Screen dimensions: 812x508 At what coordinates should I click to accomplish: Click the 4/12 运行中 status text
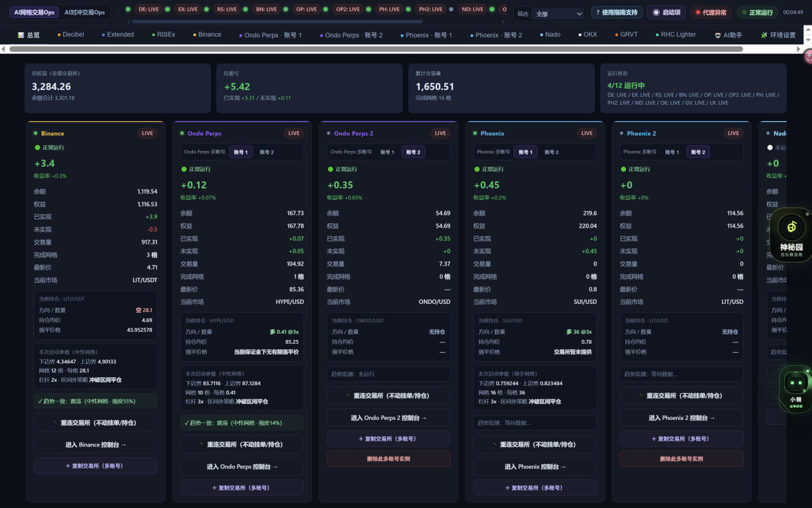[x=626, y=85]
